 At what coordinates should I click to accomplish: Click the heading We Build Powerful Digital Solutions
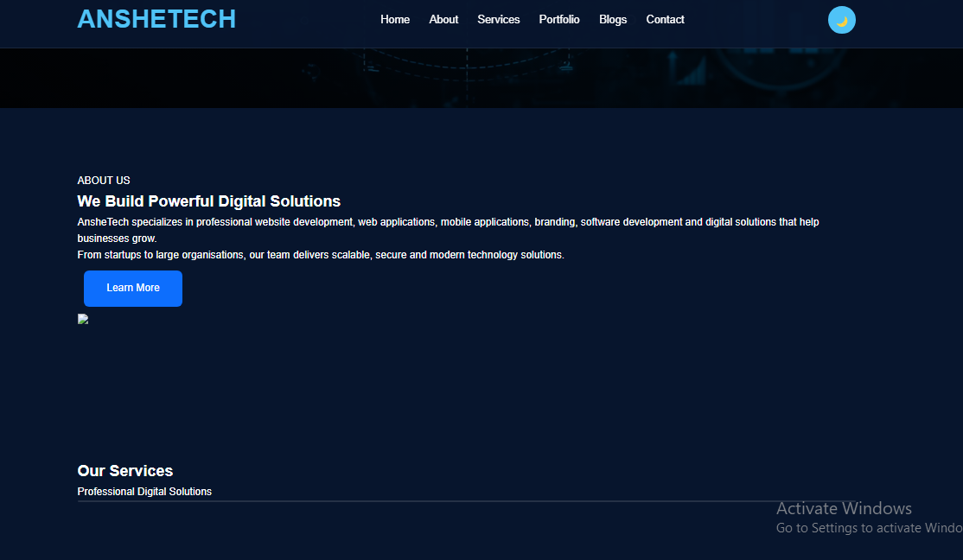209,201
